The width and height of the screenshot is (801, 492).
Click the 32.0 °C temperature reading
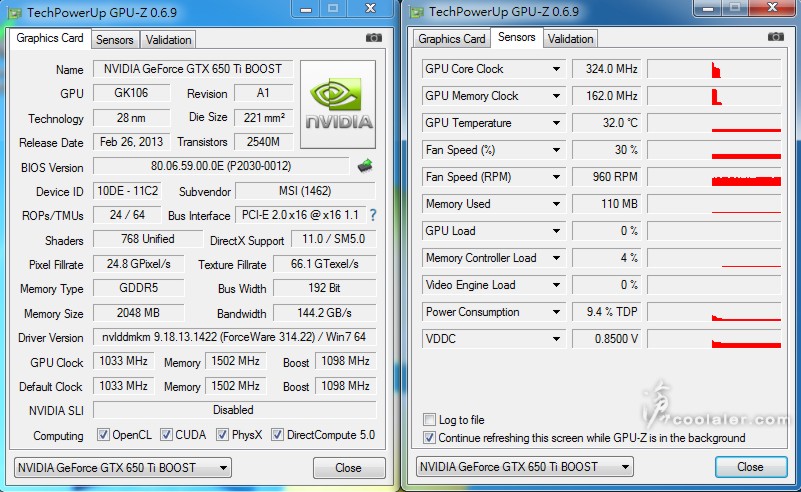pyautogui.click(x=606, y=123)
